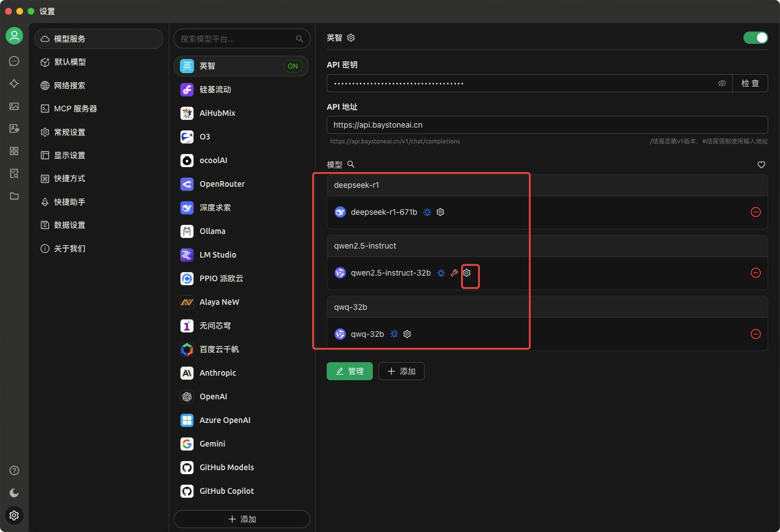Viewport: 780px width, 532px height.
Task: Open the knowledge base sidebar icon
Action: pos(14,174)
